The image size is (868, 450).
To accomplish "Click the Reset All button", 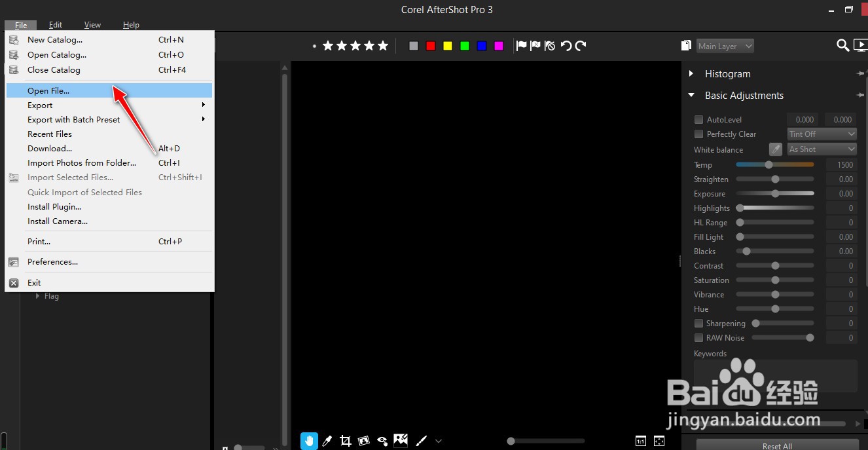I will pyautogui.click(x=777, y=445).
